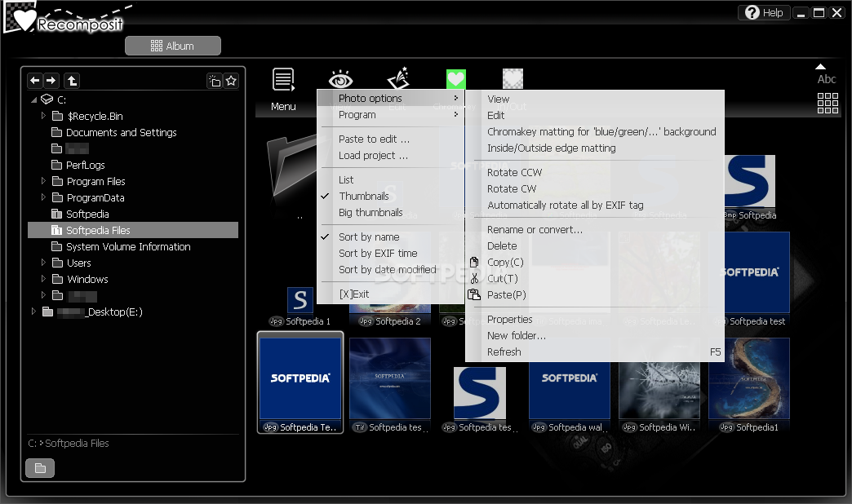
Task: Click the scissors Cut icon
Action: [474, 279]
